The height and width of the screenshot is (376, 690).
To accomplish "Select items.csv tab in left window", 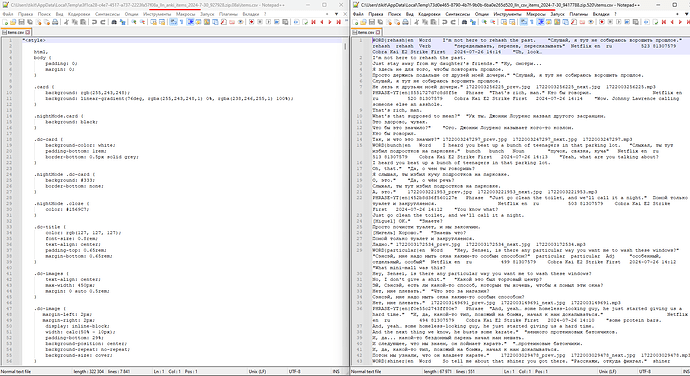I will 16,32.
